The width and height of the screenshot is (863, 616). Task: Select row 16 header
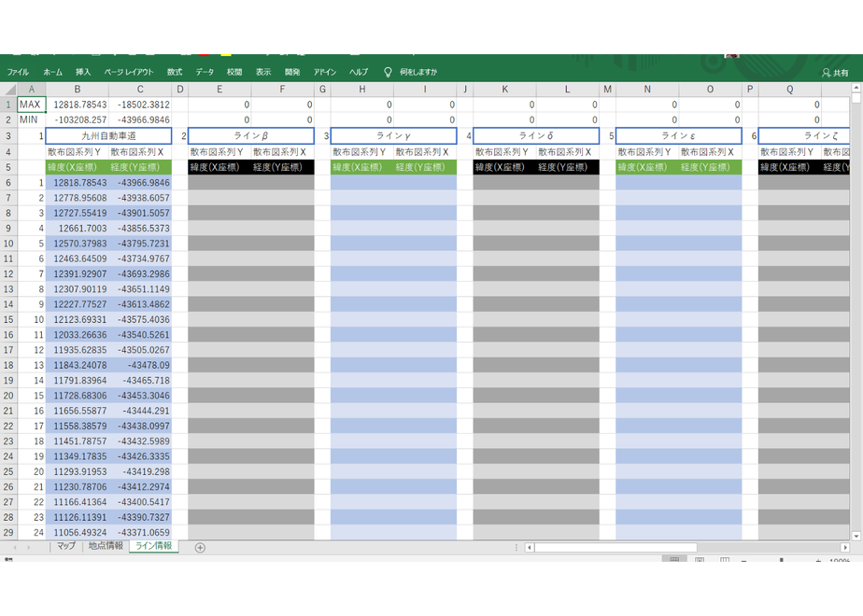[x=8, y=334]
